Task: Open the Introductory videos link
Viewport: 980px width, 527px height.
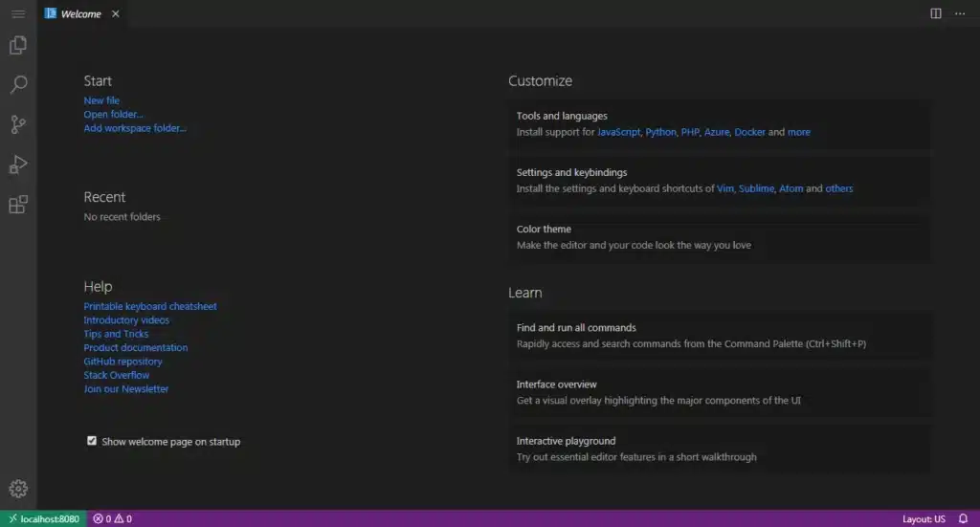Action: (x=126, y=319)
